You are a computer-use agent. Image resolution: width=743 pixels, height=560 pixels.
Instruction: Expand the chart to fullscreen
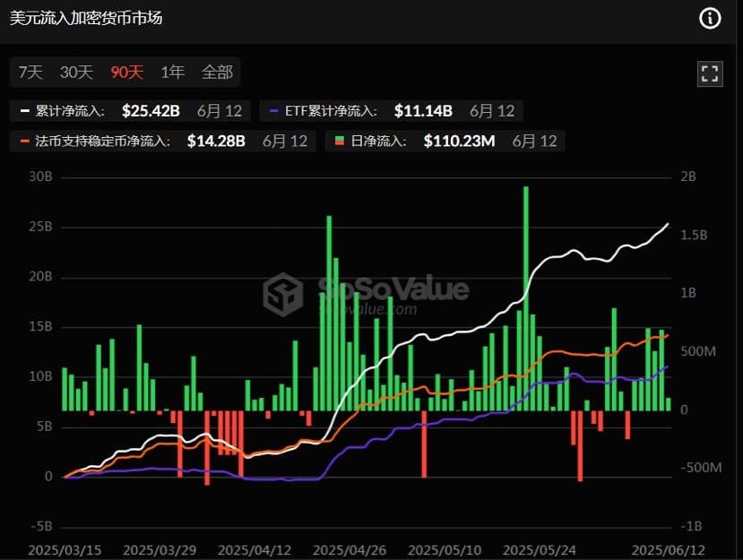click(710, 73)
